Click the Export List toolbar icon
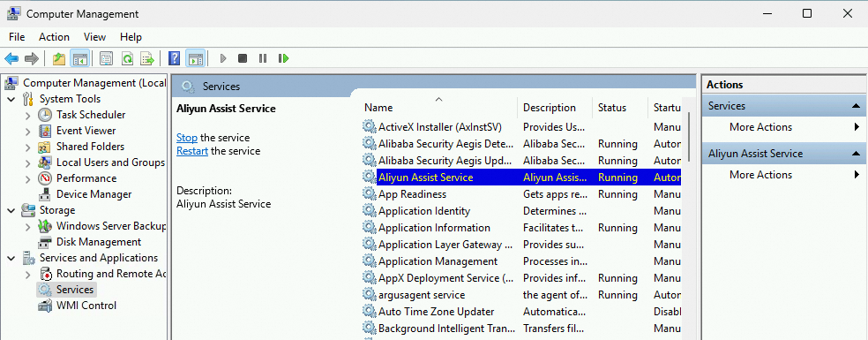Screen dimensions: 868x340 (147, 58)
